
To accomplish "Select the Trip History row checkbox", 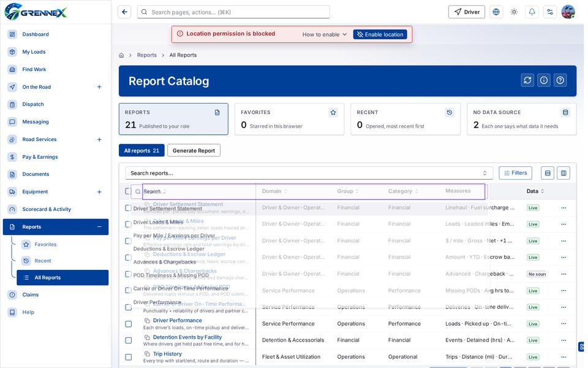I will click(128, 357).
